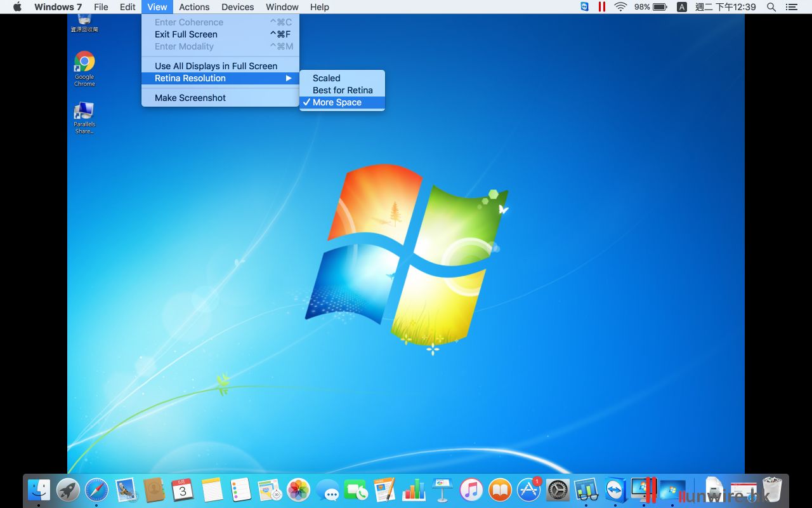Click the Parallels icon in the menu bar
This screenshot has height=508, width=812.
pos(601,7)
